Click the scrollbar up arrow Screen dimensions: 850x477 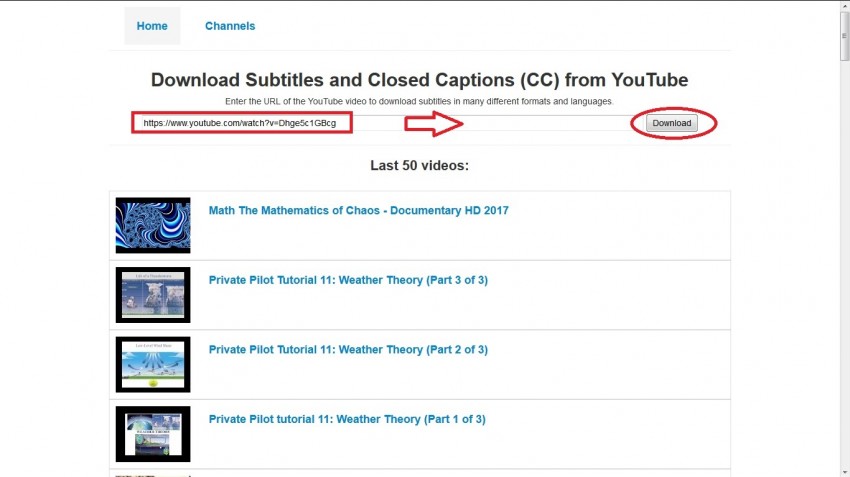coord(845,5)
